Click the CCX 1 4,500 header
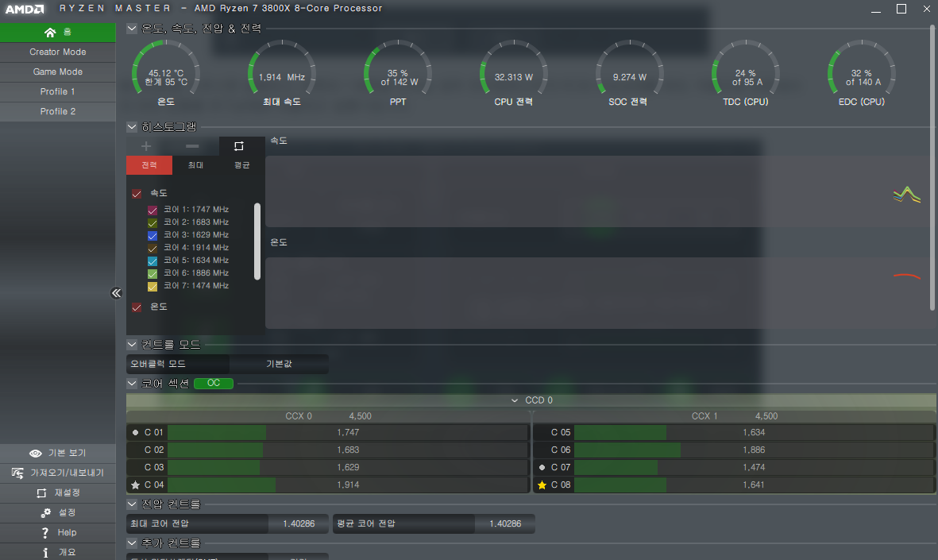 (x=735, y=415)
